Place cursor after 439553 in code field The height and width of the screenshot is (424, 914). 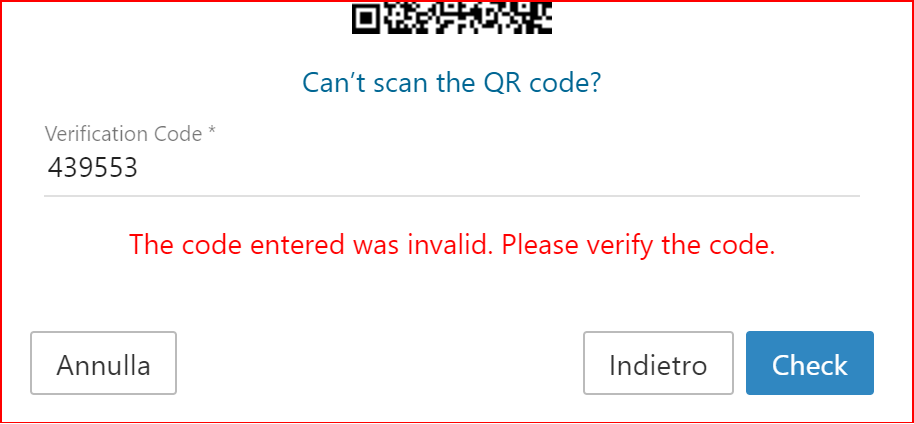tap(139, 169)
